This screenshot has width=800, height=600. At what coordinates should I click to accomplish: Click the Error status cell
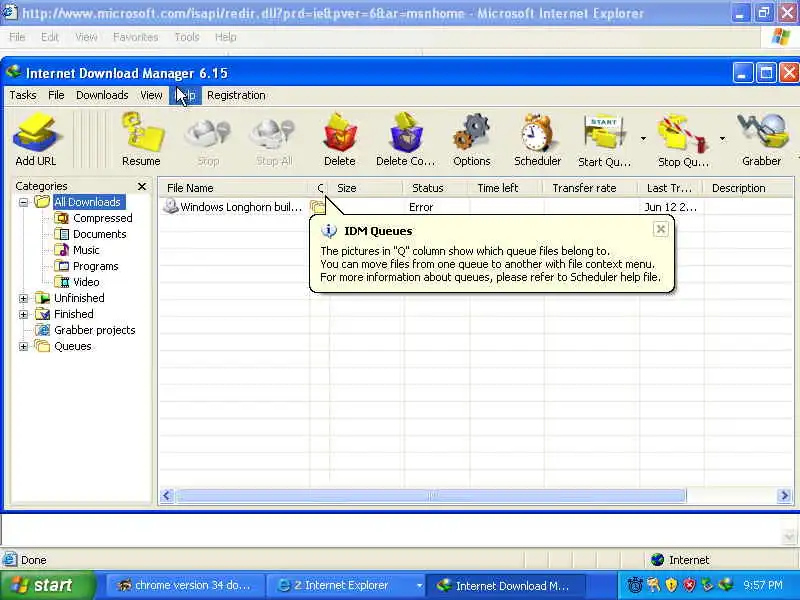pos(421,207)
